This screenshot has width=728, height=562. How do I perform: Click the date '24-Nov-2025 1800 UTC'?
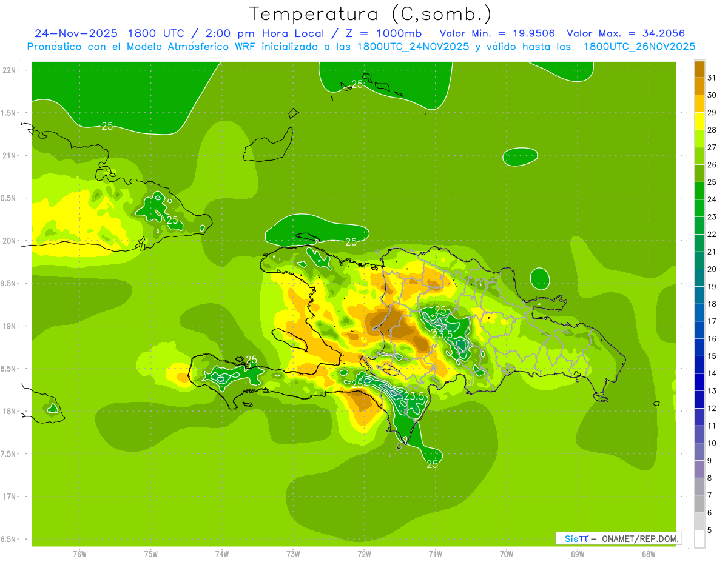109,33
